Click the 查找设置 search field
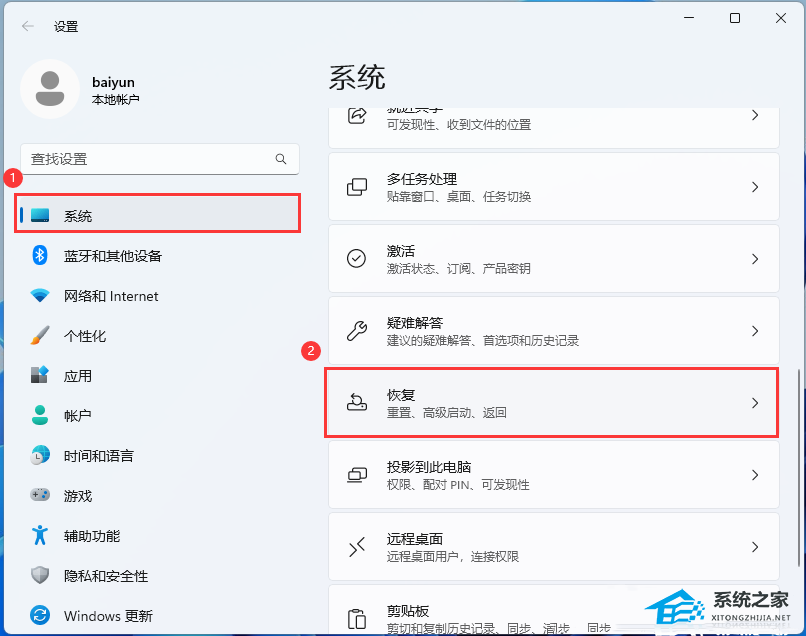Image resolution: width=806 pixels, height=636 pixels. click(150, 159)
